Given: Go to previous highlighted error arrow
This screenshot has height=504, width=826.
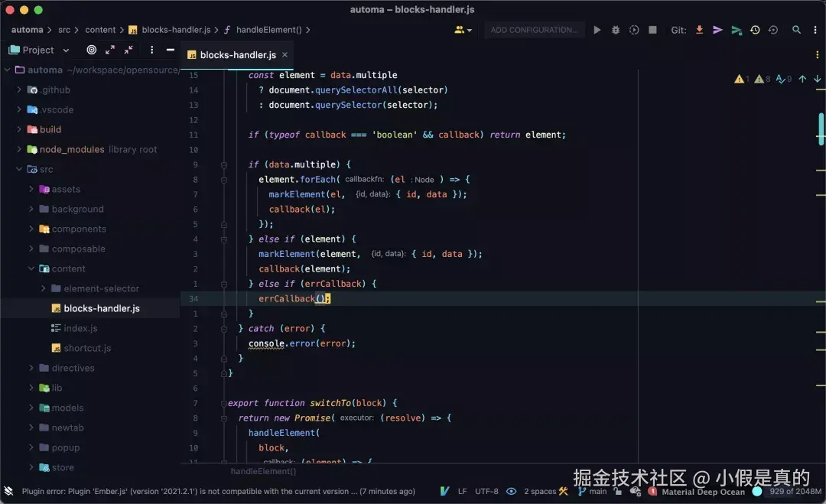Looking at the screenshot, I should point(802,79).
